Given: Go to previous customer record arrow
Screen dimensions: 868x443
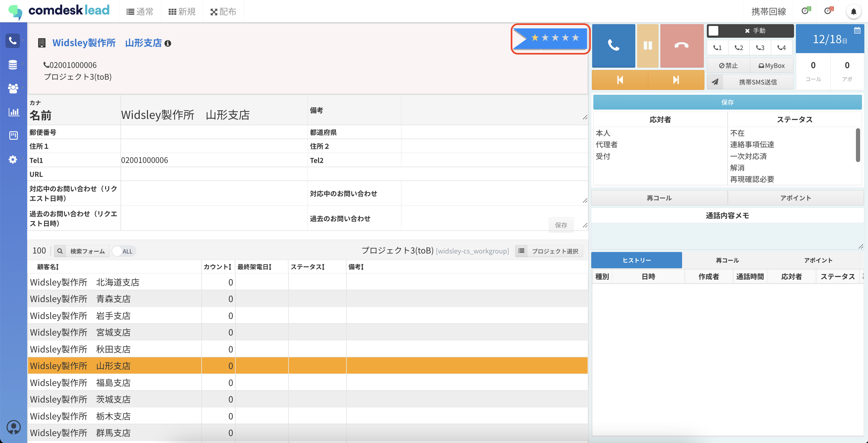Looking at the screenshot, I should coord(620,80).
